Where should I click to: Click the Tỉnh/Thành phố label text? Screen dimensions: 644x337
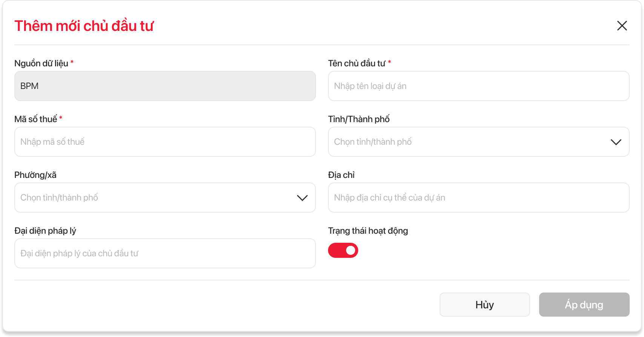coord(359,119)
